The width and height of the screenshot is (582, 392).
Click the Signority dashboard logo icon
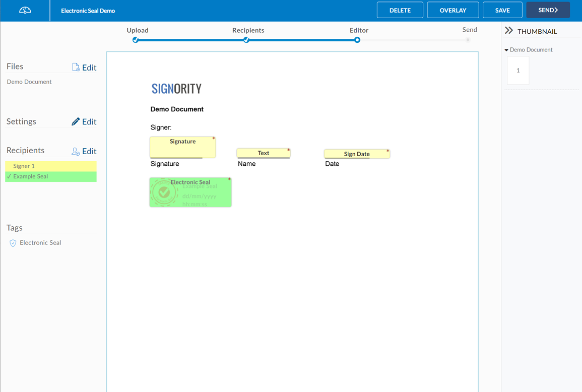(x=25, y=11)
